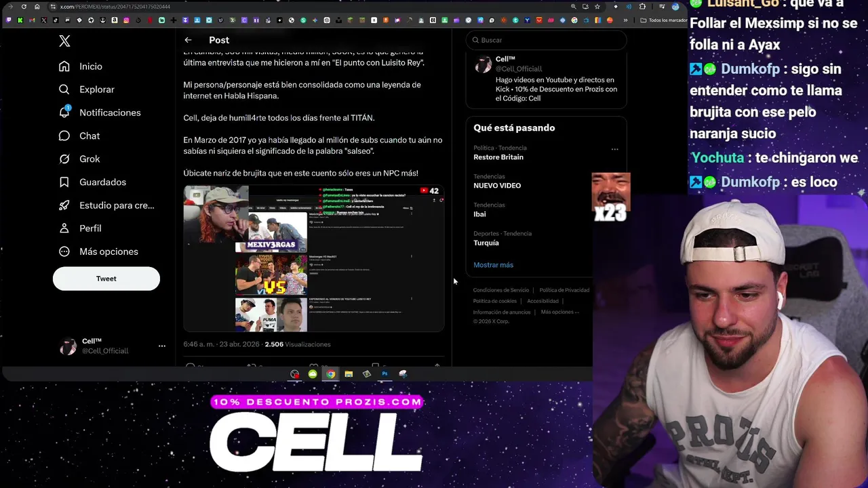The height and width of the screenshot is (488, 868).
Task: Click browser home icon
Action: pos(37,7)
